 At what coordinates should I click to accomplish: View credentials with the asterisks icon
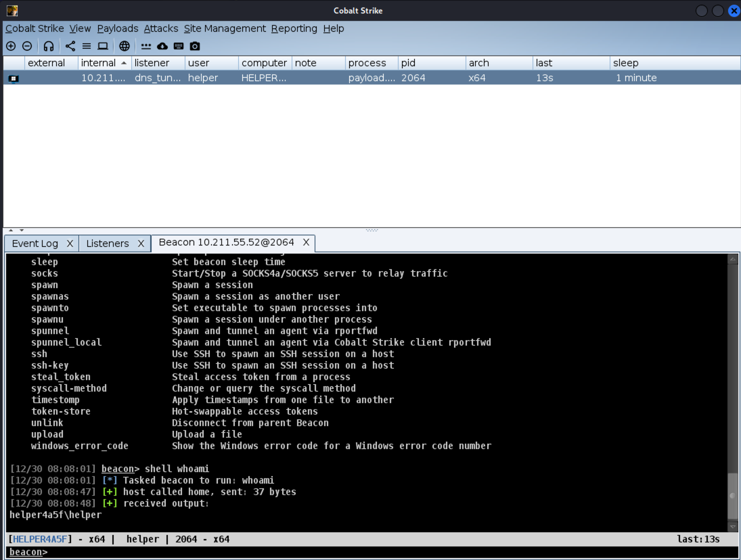click(x=146, y=46)
